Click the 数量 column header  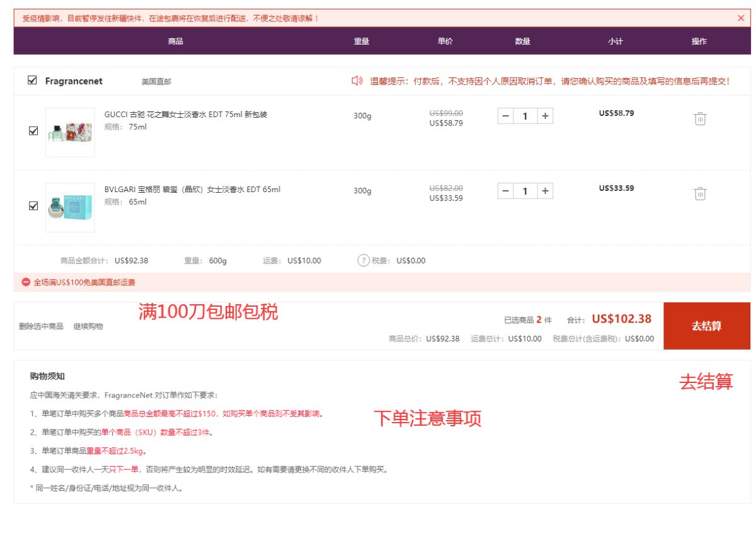[x=523, y=42]
